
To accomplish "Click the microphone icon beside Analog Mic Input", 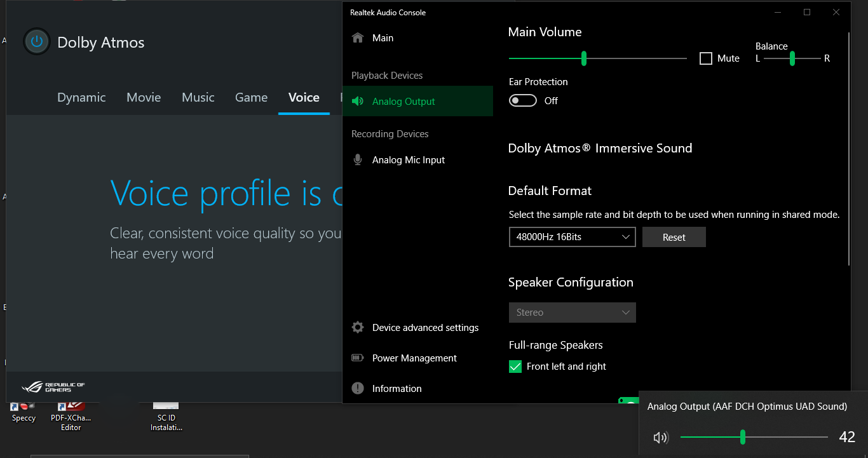I will (x=358, y=160).
